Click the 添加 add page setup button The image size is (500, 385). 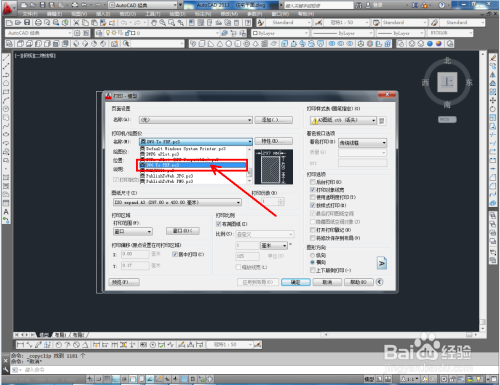click(274, 120)
